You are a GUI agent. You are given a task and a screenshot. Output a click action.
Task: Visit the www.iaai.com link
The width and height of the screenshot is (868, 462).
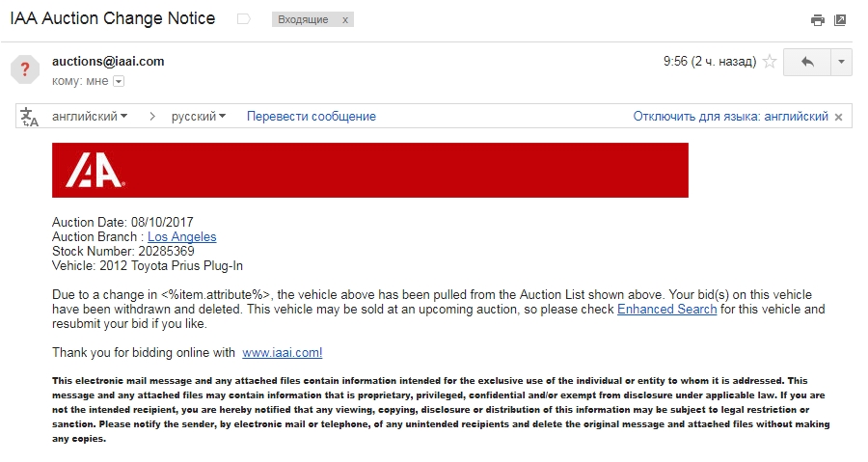pos(282,353)
